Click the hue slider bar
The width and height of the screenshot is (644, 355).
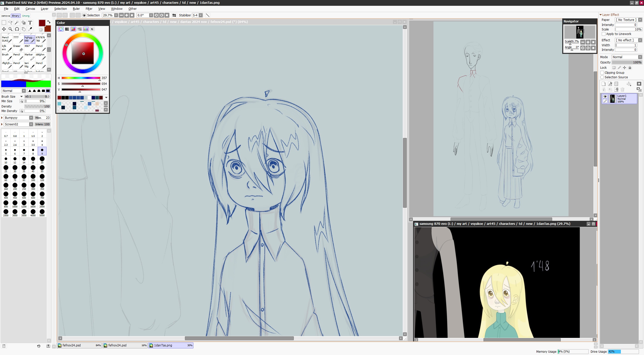pos(81,78)
